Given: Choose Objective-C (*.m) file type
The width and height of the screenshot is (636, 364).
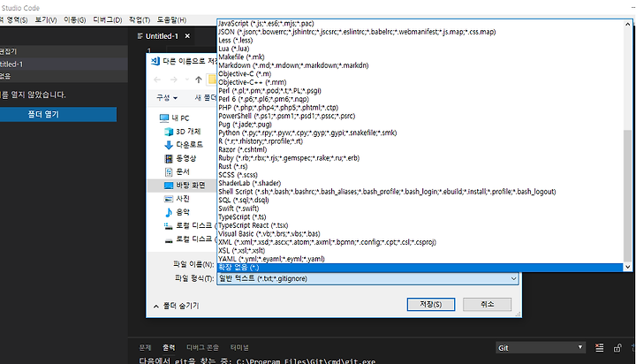Looking at the screenshot, I should pyautogui.click(x=420, y=74).
